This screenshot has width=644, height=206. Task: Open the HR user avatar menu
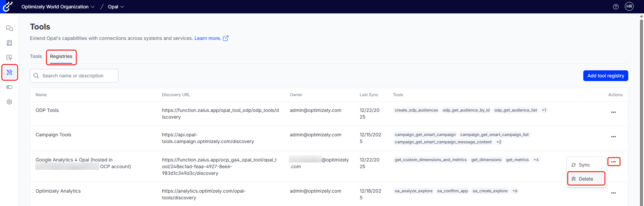click(x=629, y=6)
